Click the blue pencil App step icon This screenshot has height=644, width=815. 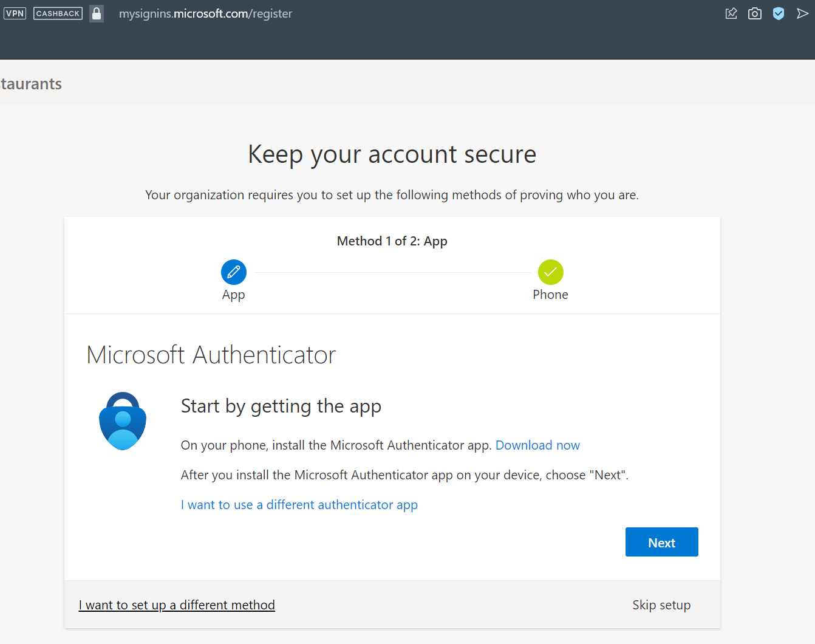point(234,272)
